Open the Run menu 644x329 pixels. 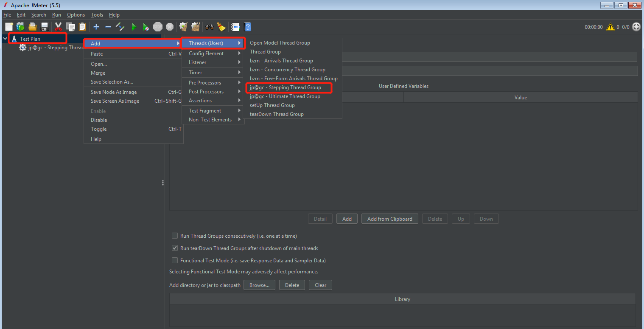pos(56,15)
